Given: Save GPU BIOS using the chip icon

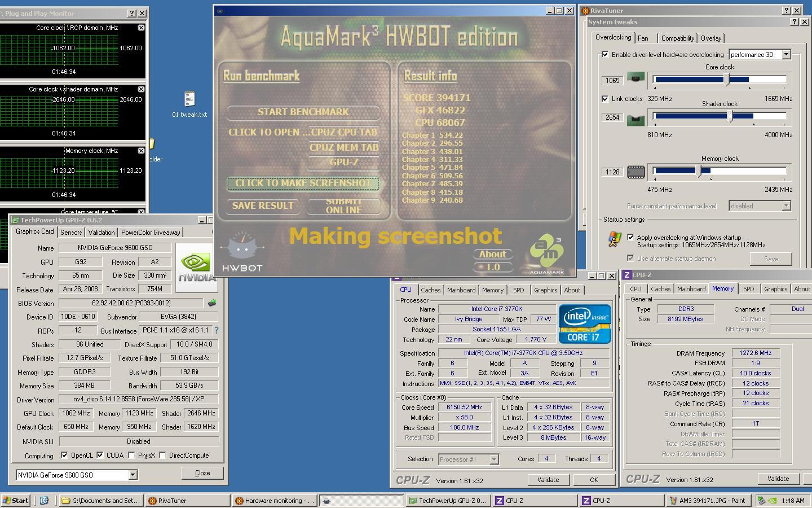Looking at the screenshot, I should coord(212,303).
